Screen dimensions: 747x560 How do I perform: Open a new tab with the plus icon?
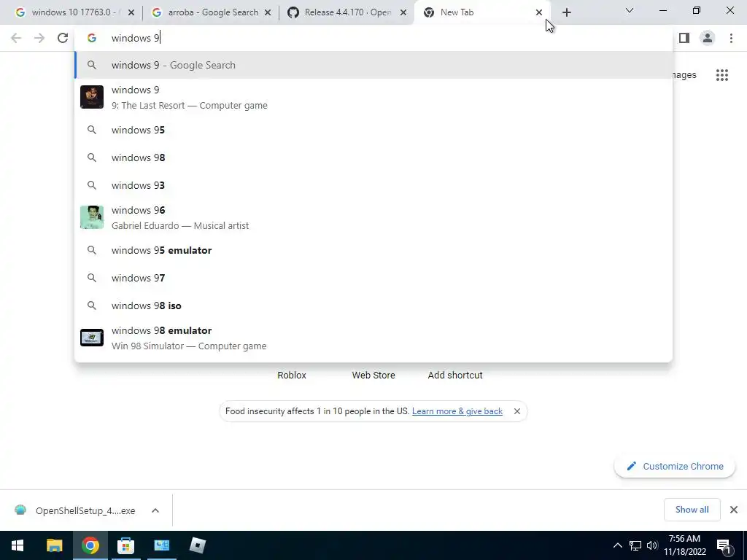pyautogui.click(x=566, y=12)
